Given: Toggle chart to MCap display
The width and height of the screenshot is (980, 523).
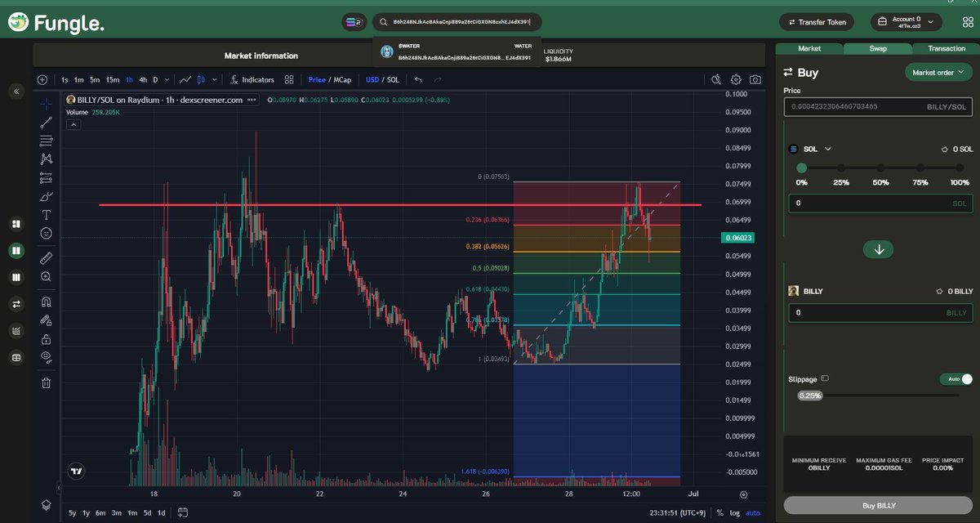Looking at the screenshot, I should click(342, 79).
